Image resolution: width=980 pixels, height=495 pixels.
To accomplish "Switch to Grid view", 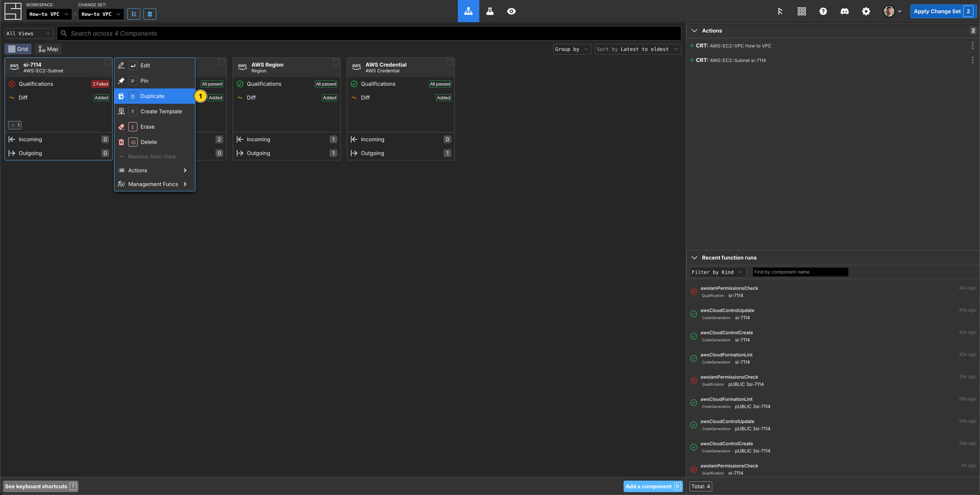I will [x=18, y=49].
